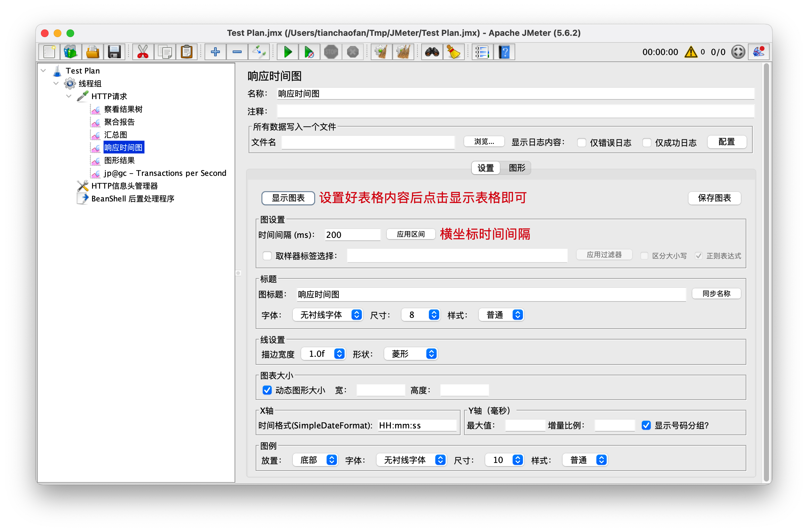Click the Collapse all minus icon

237,52
